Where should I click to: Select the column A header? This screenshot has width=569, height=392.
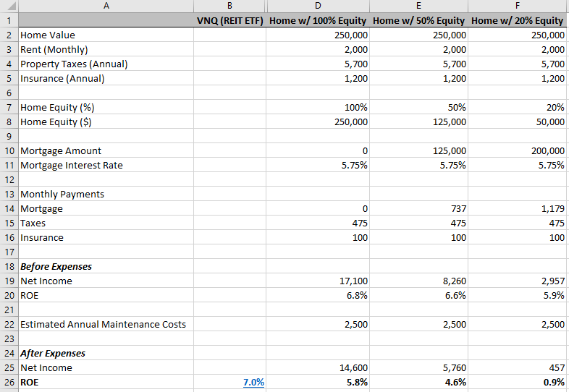(106, 6)
